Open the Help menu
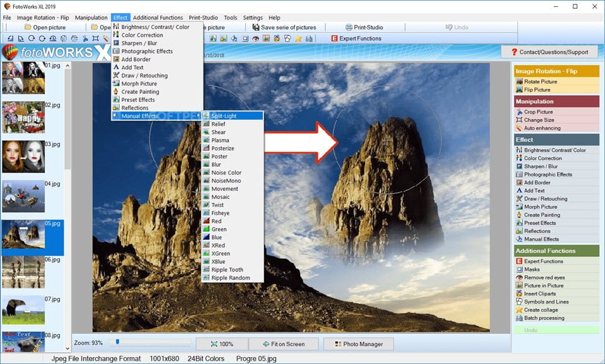Image resolution: width=605 pixels, height=364 pixels. [x=274, y=18]
